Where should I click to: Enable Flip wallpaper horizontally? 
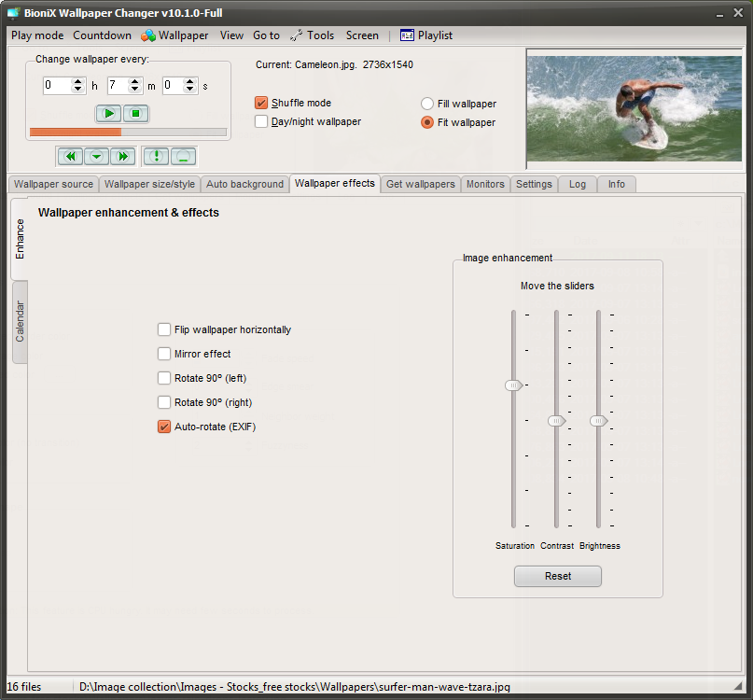(x=164, y=329)
